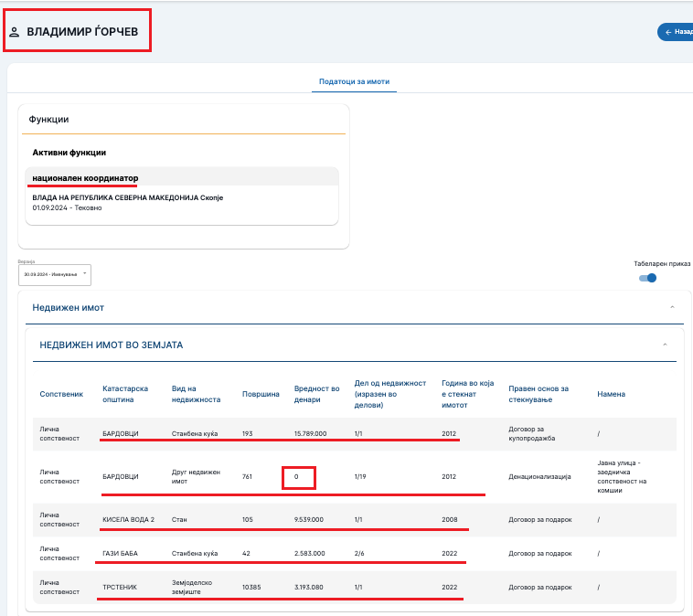693x616 pixels.
Task: Click the Јавна улица заедничка сопственост cell
Action: point(622,476)
